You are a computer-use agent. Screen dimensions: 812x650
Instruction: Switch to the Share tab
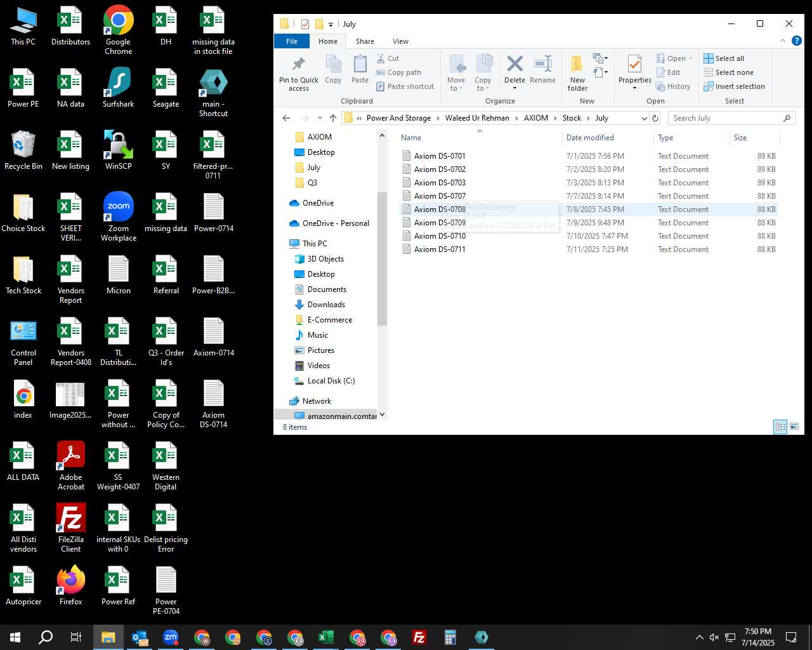coord(365,41)
